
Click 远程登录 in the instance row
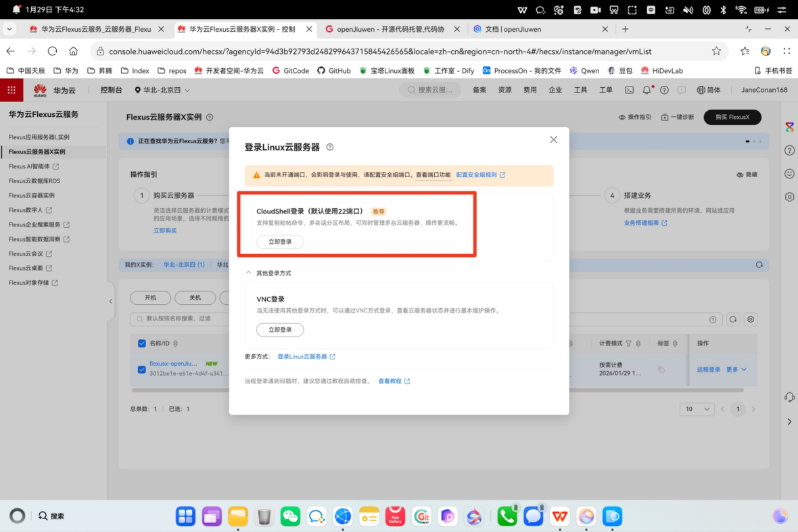pos(709,369)
